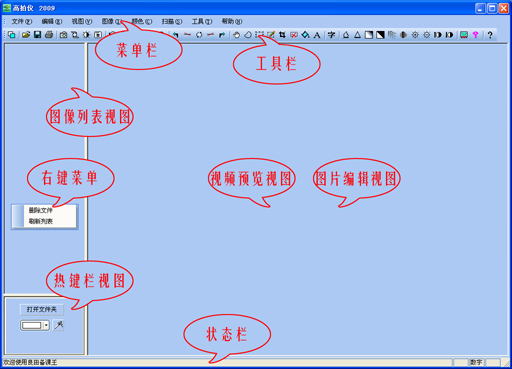
Task: Open a file with the folder icon
Action: 26,35
